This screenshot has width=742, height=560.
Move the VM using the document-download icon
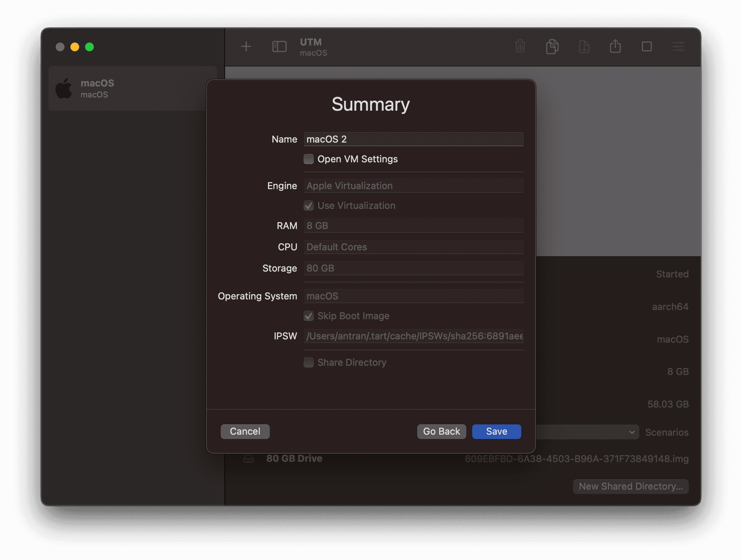(584, 47)
